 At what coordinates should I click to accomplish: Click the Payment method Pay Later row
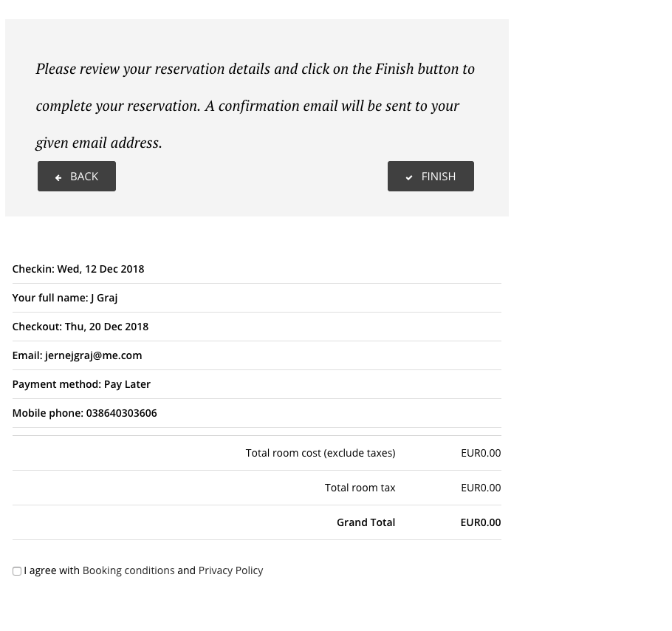pos(81,384)
